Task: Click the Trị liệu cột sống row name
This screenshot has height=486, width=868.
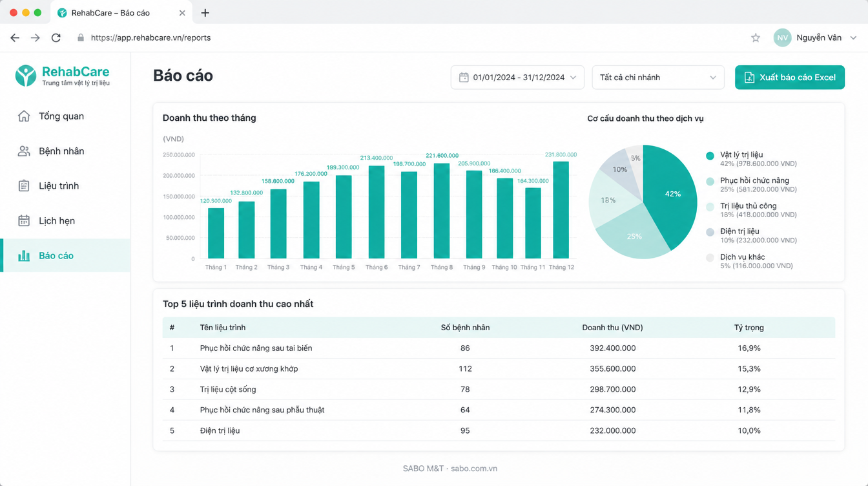Action: tap(228, 390)
